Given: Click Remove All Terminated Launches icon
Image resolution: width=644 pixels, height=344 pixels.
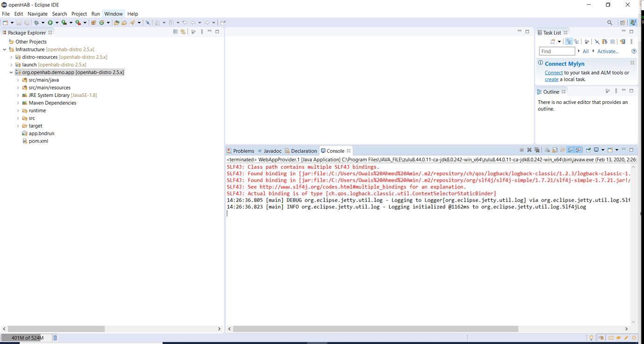Looking at the screenshot, I should pos(537,150).
